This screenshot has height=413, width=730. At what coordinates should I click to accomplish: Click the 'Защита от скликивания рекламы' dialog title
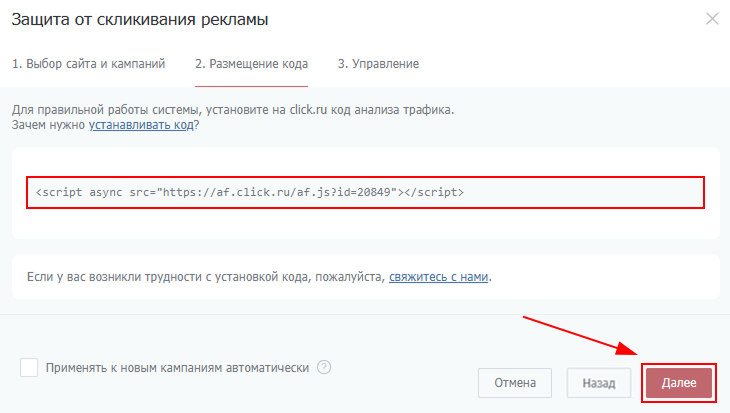140,19
